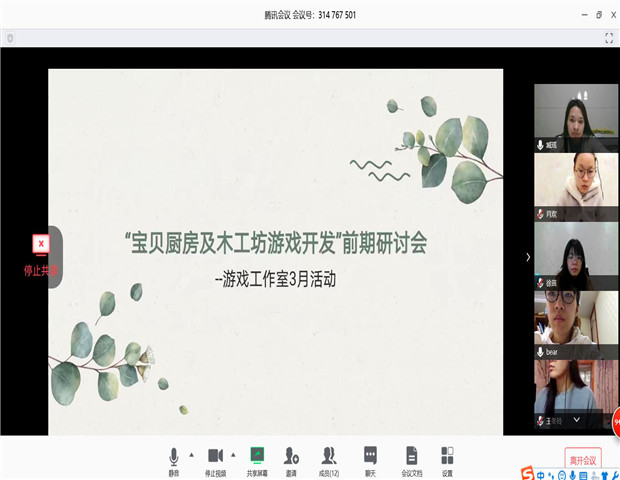The height and width of the screenshot is (480, 620).
Task: Click the Sogou input method tray icon
Action: (x=527, y=473)
